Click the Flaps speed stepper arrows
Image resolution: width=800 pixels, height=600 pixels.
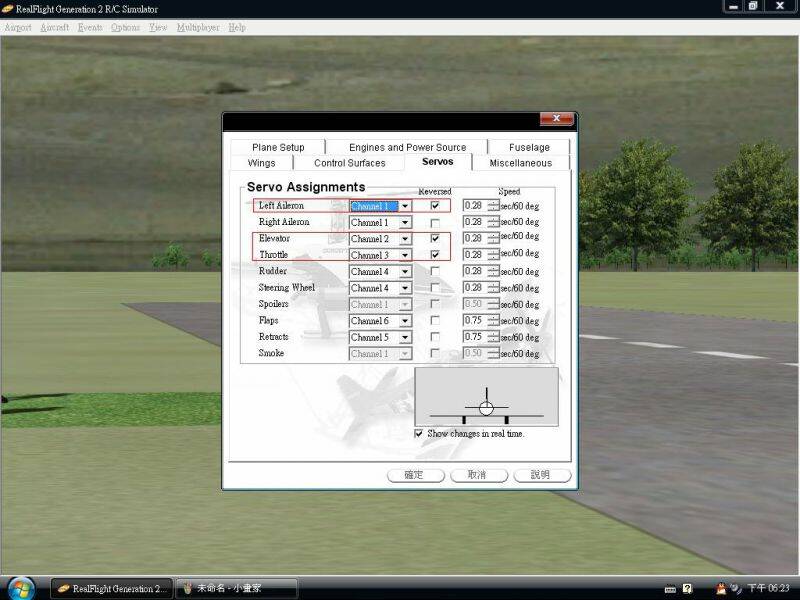click(x=493, y=320)
